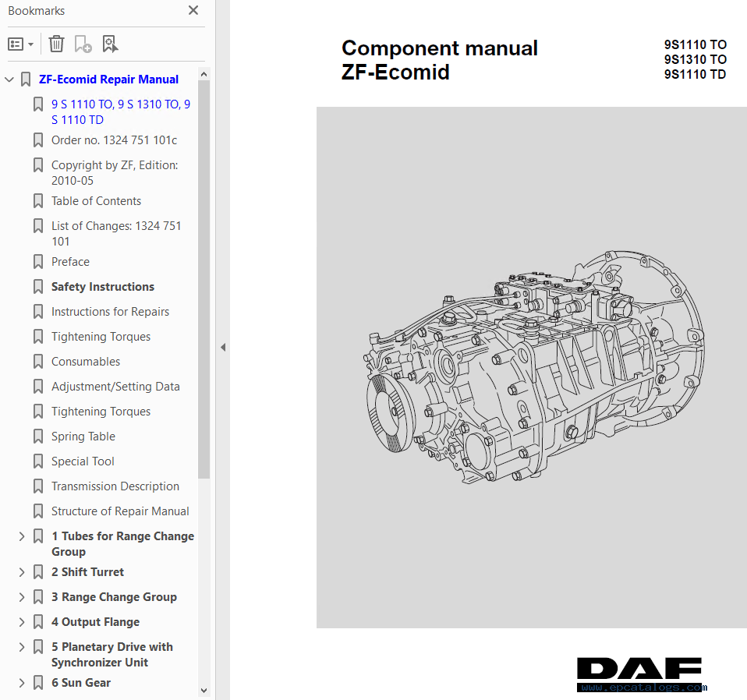Open the bookmark options list icon
This screenshot has height=700, width=747.
pyautogui.click(x=20, y=44)
